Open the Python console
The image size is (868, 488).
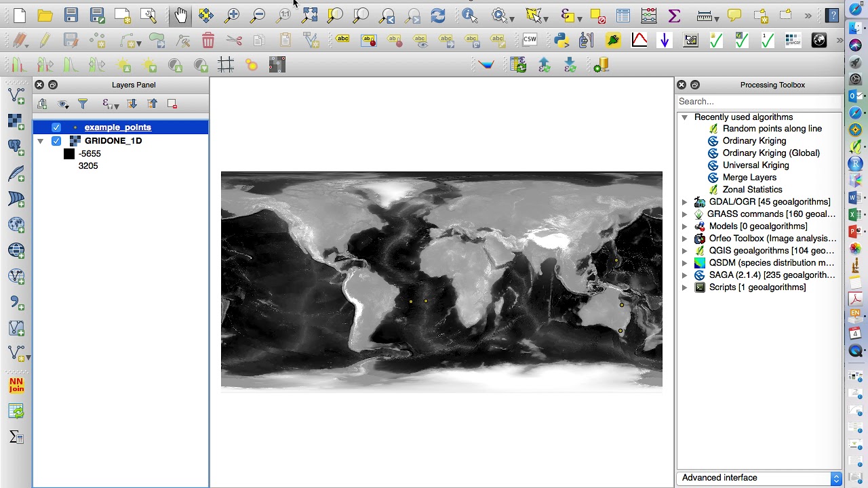561,41
